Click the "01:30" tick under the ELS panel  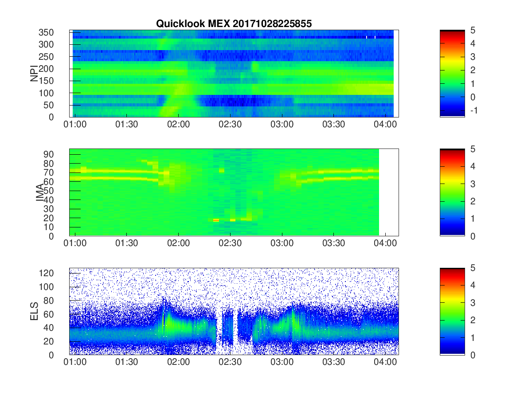[x=127, y=363]
